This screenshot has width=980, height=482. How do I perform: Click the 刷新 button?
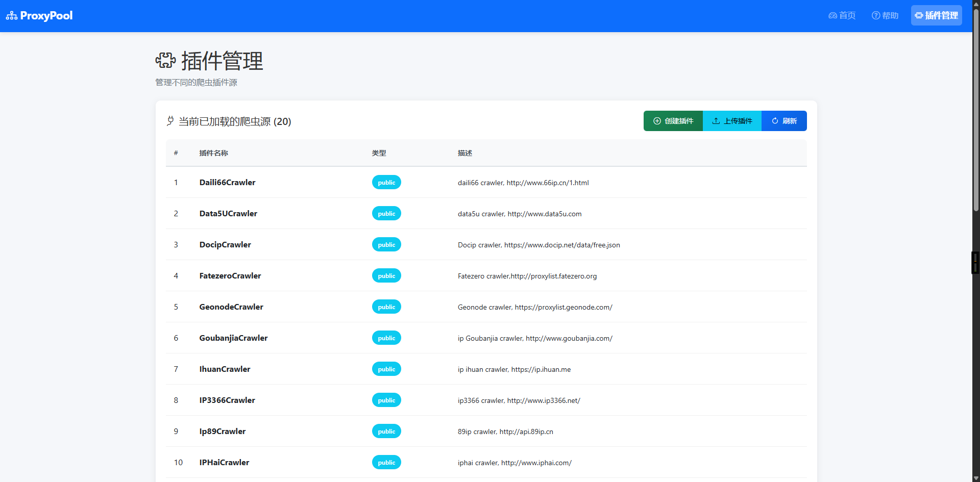point(784,121)
